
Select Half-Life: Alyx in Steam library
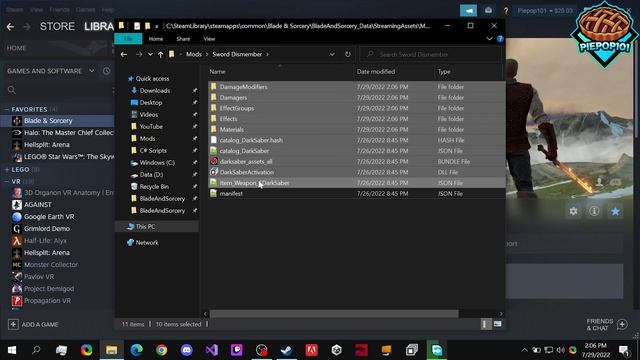[45, 241]
